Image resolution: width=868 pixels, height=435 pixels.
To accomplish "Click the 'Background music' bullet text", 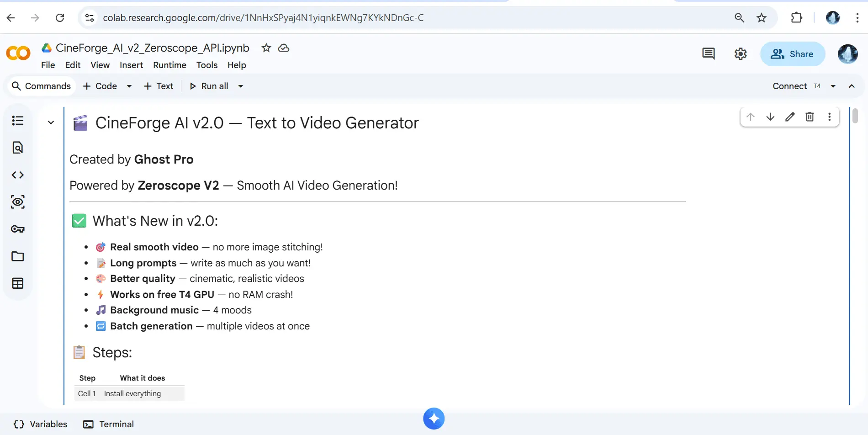I will (154, 310).
